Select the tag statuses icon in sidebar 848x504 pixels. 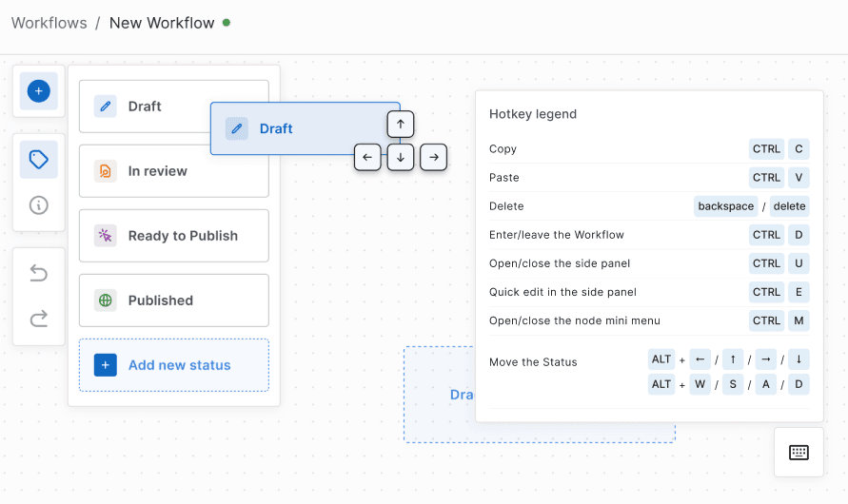38,160
